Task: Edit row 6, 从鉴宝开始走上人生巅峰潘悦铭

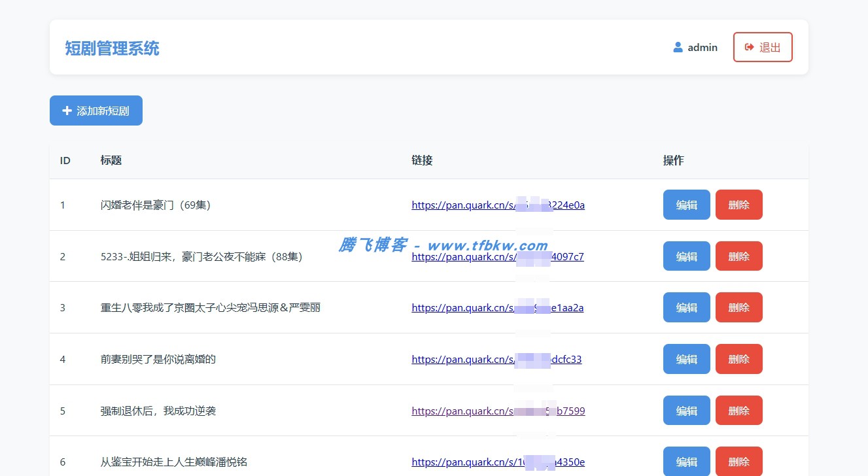Action: 686,461
